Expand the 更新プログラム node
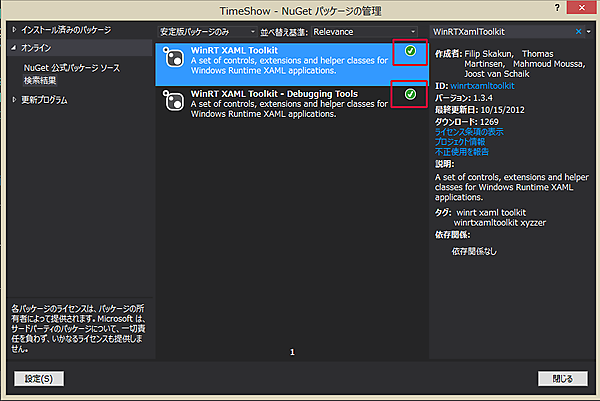This screenshot has width=600, height=401. point(14,99)
